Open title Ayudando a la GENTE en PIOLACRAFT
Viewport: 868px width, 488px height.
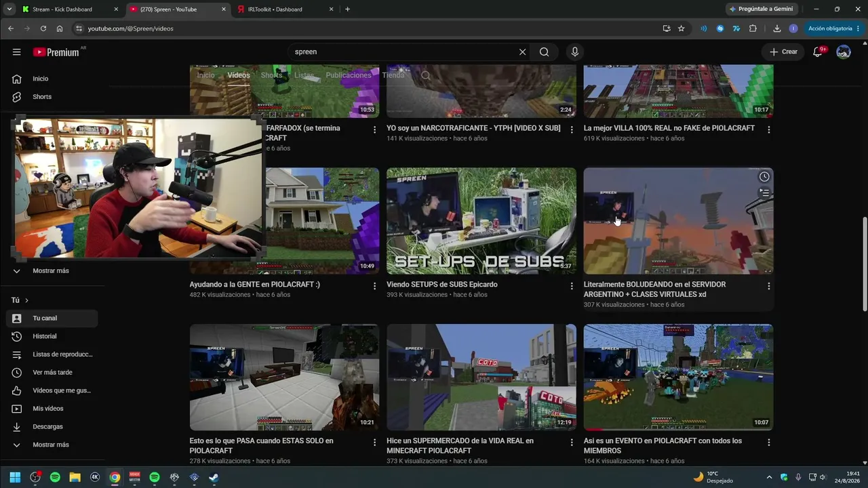(255, 285)
